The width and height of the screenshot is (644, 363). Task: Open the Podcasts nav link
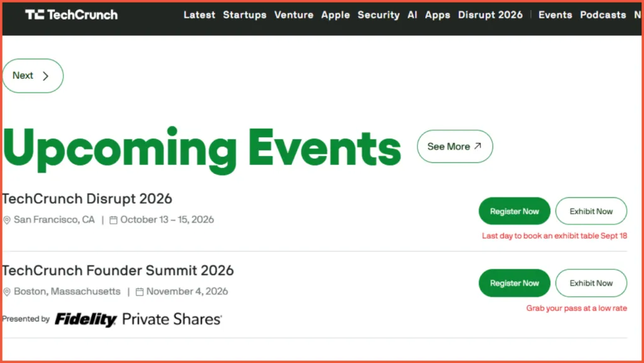[603, 14]
